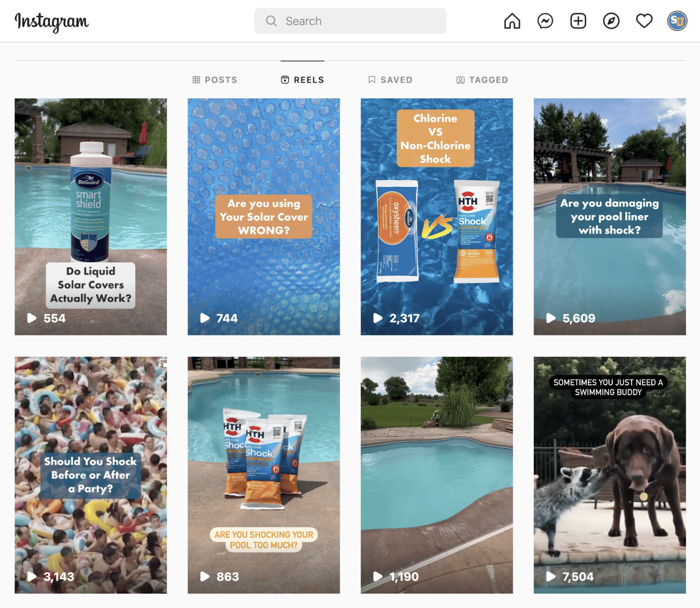700x608 pixels.
Task: Open the damaging pool liner reel
Action: pyautogui.click(x=610, y=217)
